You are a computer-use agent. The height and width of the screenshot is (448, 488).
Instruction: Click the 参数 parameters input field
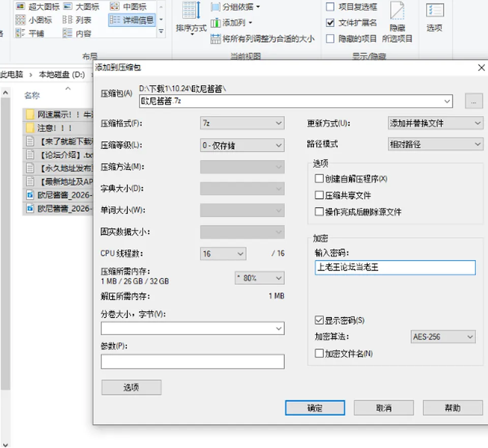click(x=192, y=362)
